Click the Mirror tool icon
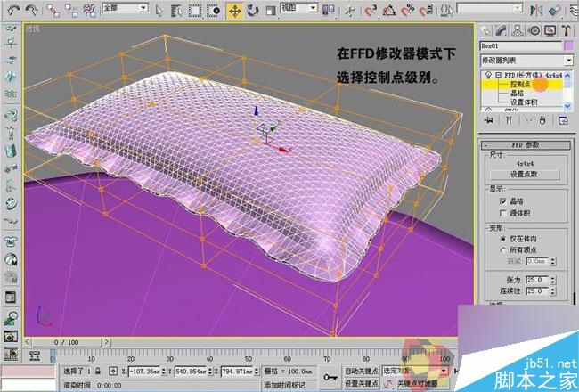 [x=536, y=11]
